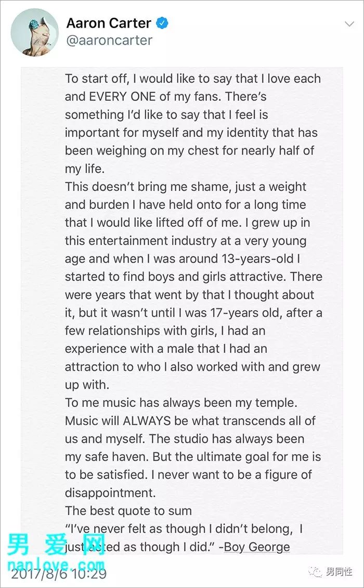The image size is (364, 588).
Task: Click the "-Boy George" attribution
Action: click(x=254, y=547)
